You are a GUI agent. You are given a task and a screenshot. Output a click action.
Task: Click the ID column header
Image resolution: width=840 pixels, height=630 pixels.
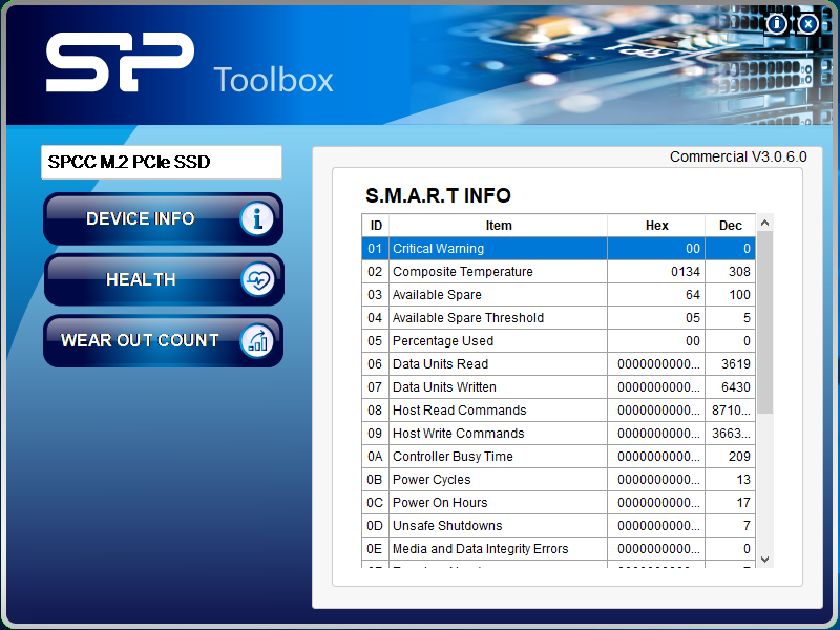(x=376, y=226)
